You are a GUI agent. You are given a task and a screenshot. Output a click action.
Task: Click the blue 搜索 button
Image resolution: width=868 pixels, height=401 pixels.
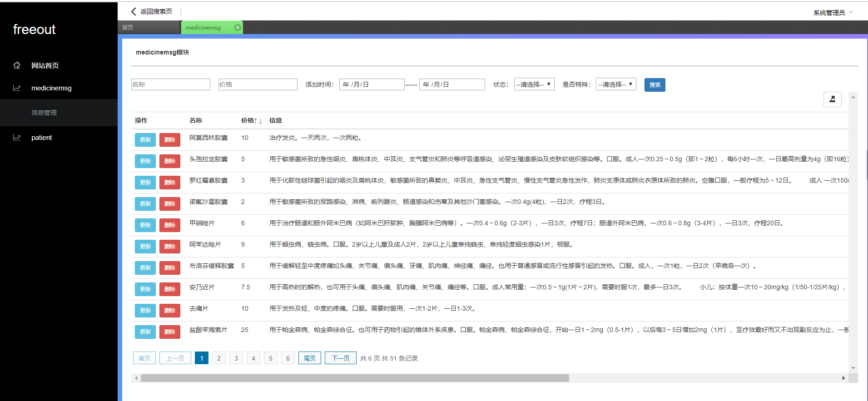pos(655,85)
